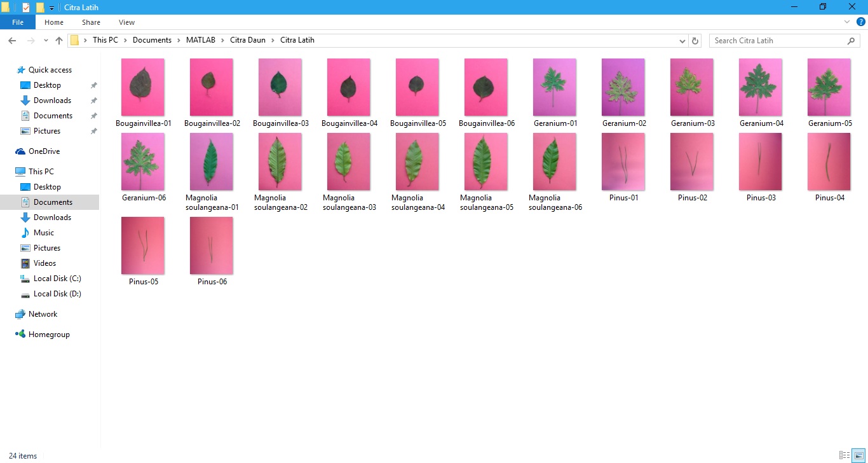Image resolution: width=868 pixels, height=463 pixels.
Task: Open the recent locations dropdown arrow
Action: click(46, 41)
